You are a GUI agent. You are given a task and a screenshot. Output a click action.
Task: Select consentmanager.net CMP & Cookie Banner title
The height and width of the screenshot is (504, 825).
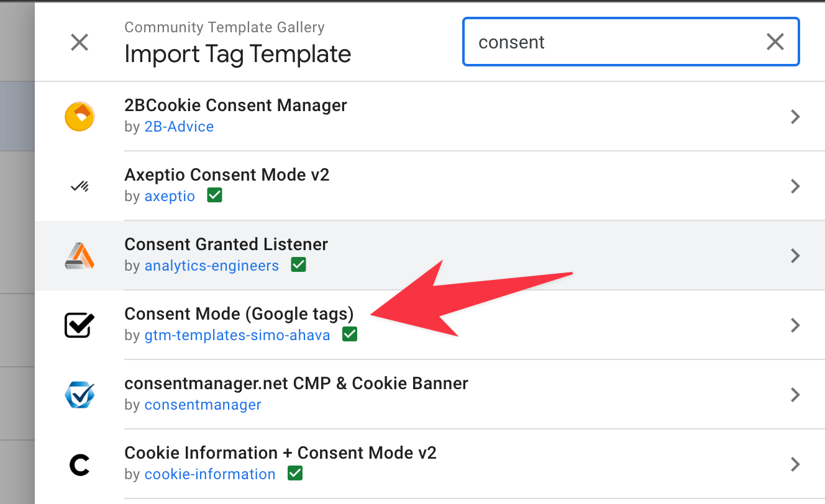(296, 384)
